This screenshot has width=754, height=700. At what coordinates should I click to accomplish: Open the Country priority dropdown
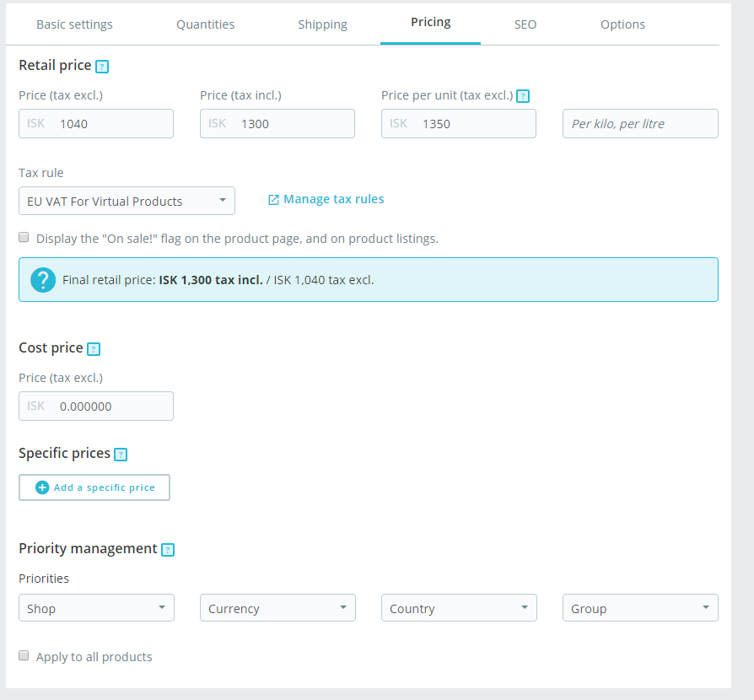coord(459,608)
